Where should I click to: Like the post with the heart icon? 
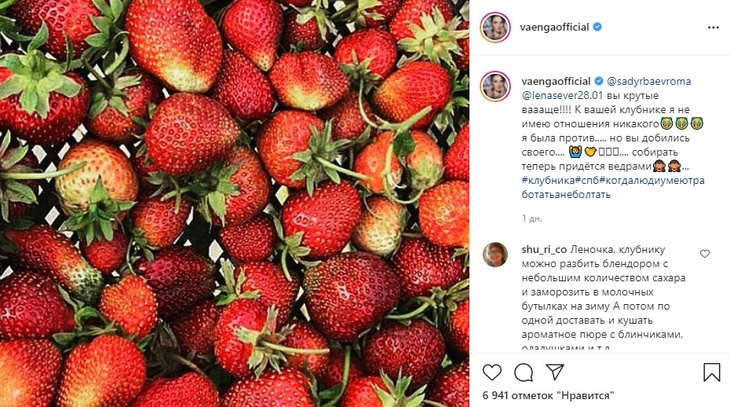coord(492,372)
